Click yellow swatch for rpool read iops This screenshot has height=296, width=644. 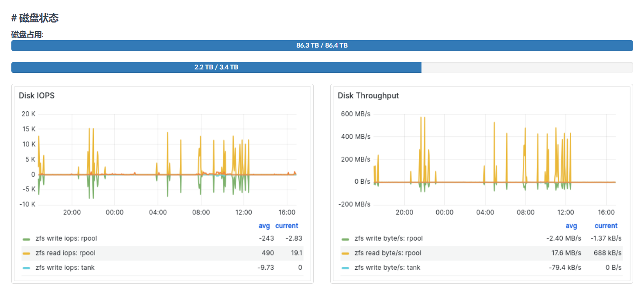tap(27, 254)
